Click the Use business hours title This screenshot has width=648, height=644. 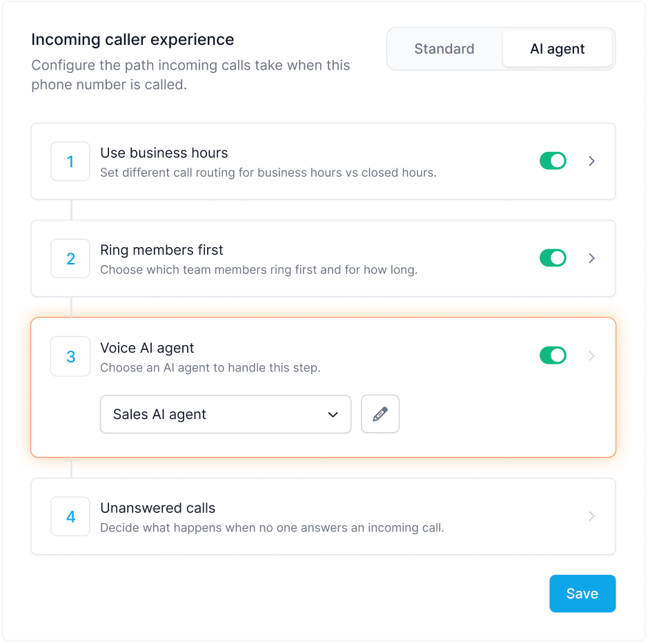164,153
